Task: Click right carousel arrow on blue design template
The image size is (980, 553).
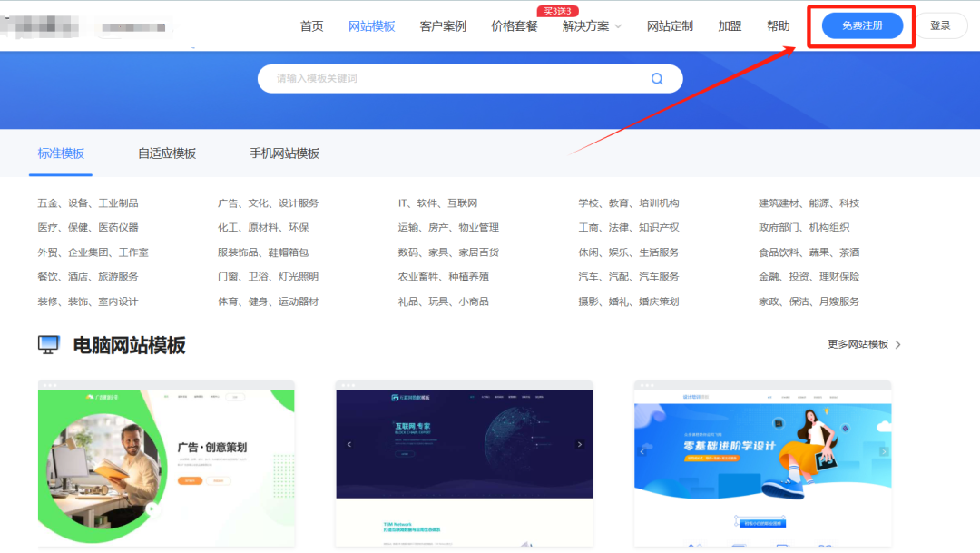Action: [x=884, y=451]
